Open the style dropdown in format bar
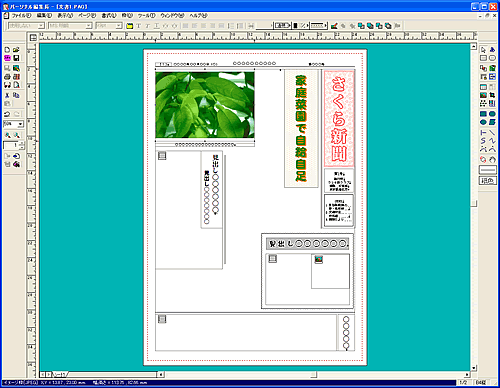This screenshot has height=388, width=500. pyautogui.click(x=41, y=26)
